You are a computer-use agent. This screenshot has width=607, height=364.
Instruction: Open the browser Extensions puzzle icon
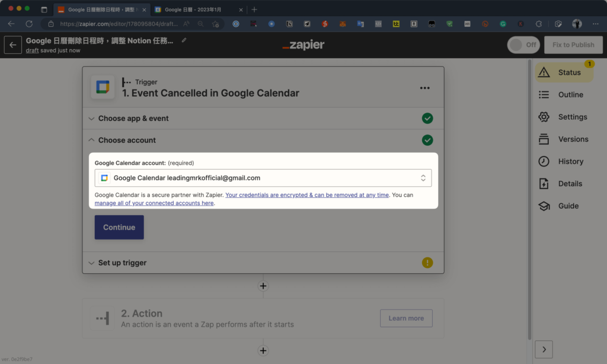point(538,24)
